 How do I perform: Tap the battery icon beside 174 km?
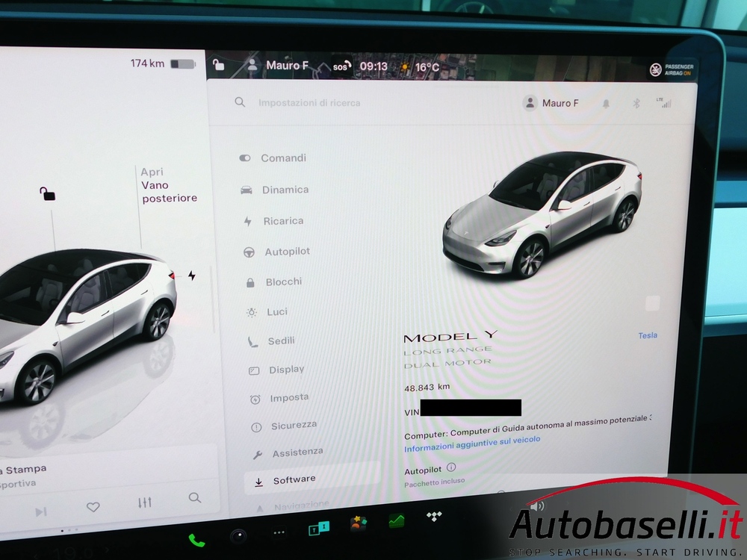click(x=183, y=63)
